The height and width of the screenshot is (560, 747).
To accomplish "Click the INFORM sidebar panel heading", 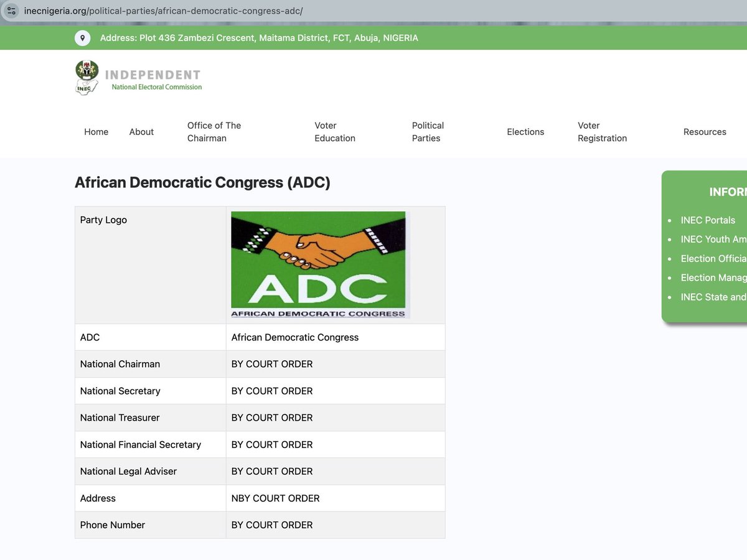I will pos(728,192).
